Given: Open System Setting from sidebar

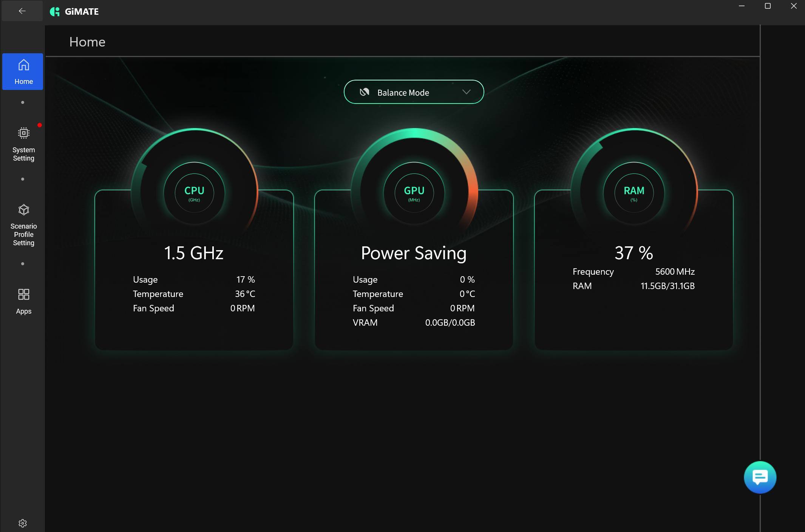Looking at the screenshot, I should click(x=23, y=144).
